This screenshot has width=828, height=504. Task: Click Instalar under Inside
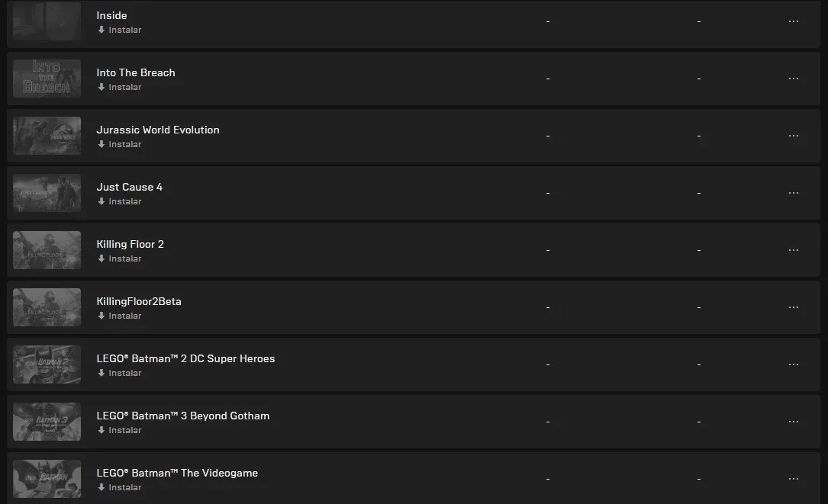pos(119,30)
